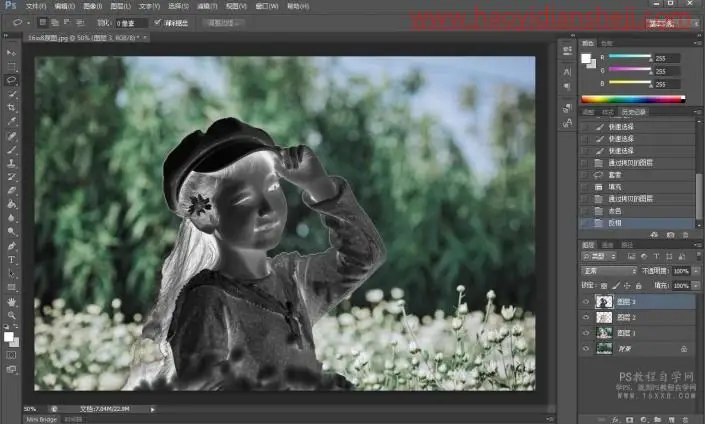Create new snapshot in History panel
Image resolution: width=705 pixels, height=424 pixels.
670,235
